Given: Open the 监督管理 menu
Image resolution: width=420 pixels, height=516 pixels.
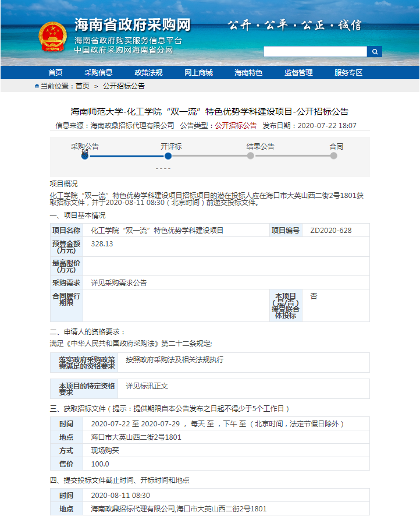Looking at the screenshot, I should [298, 72].
